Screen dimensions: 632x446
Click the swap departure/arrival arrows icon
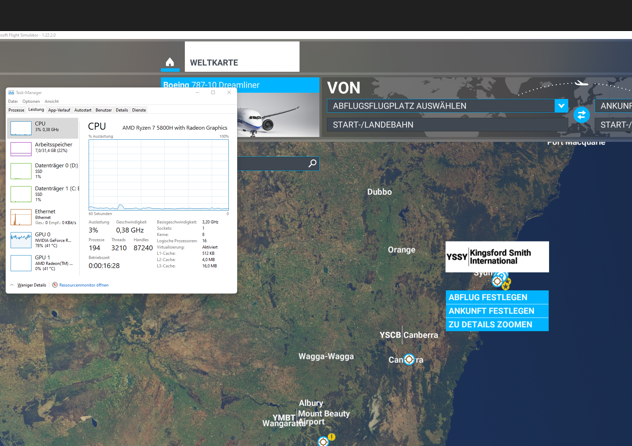click(581, 115)
